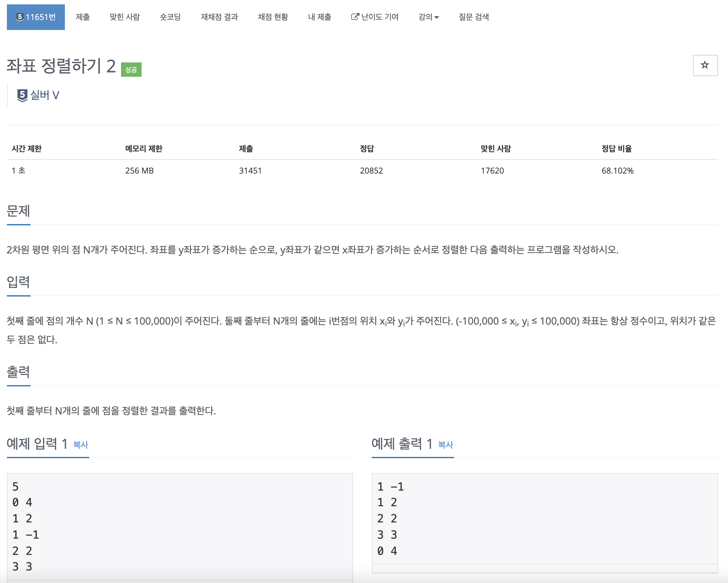Open the 제출 tab

pyautogui.click(x=83, y=17)
